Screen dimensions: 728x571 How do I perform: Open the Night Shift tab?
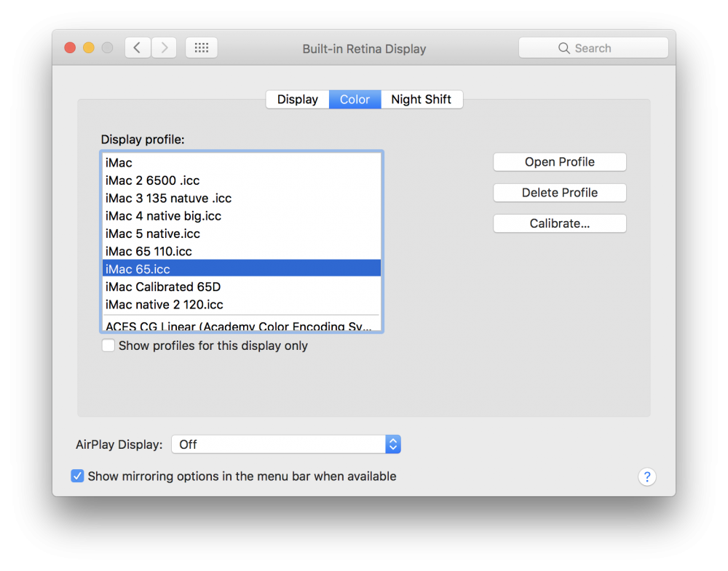pyautogui.click(x=422, y=99)
